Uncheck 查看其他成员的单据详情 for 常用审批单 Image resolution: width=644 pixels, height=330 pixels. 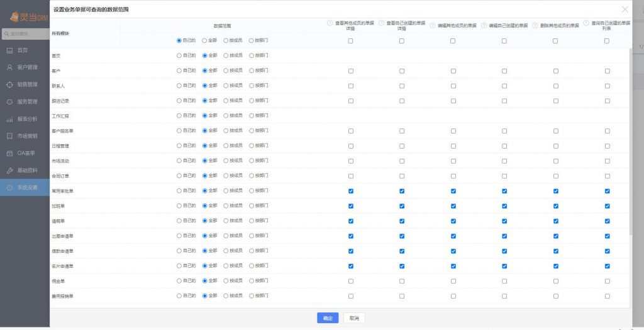pyautogui.click(x=351, y=191)
